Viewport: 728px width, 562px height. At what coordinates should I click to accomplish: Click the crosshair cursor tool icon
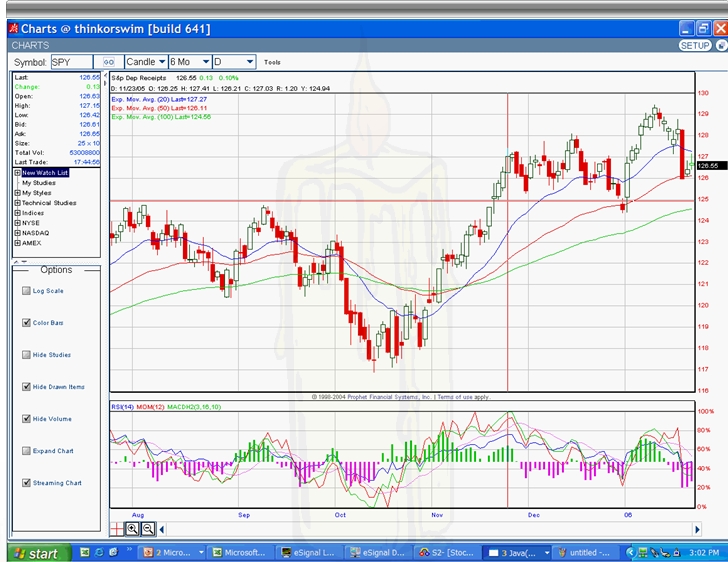(x=117, y=529)
